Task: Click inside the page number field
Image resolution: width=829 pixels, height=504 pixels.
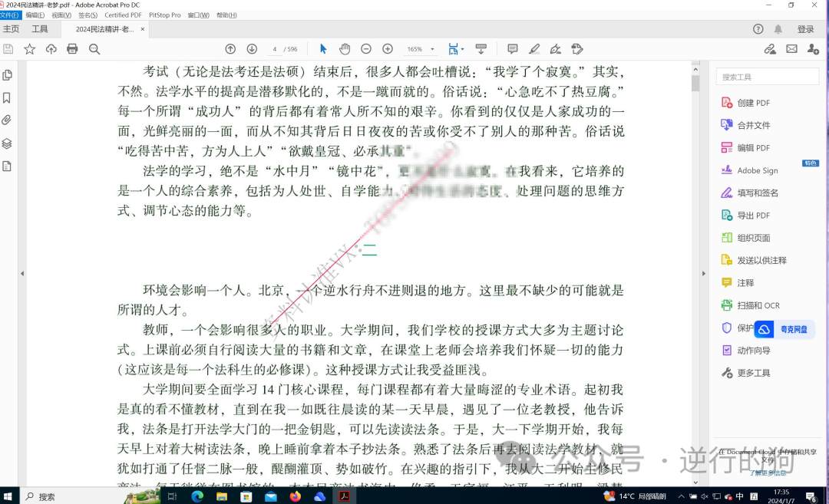Action: pyautogui.click(x=274, y=48)
